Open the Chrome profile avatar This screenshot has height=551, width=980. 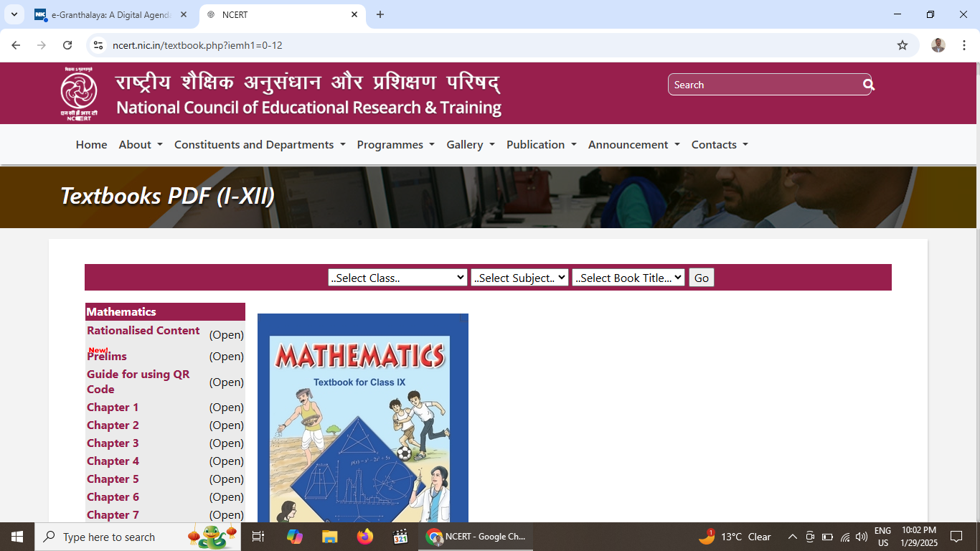pyautogui.click(x=938, y=45)
